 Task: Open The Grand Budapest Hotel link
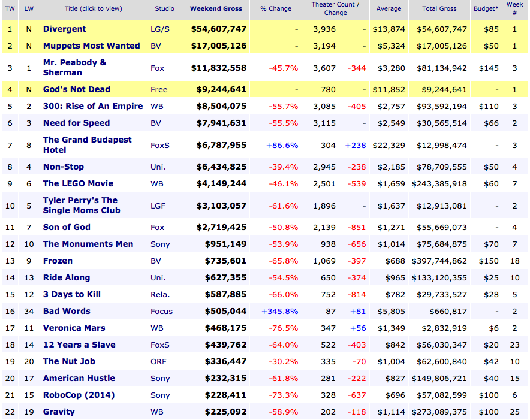[87, 145]
